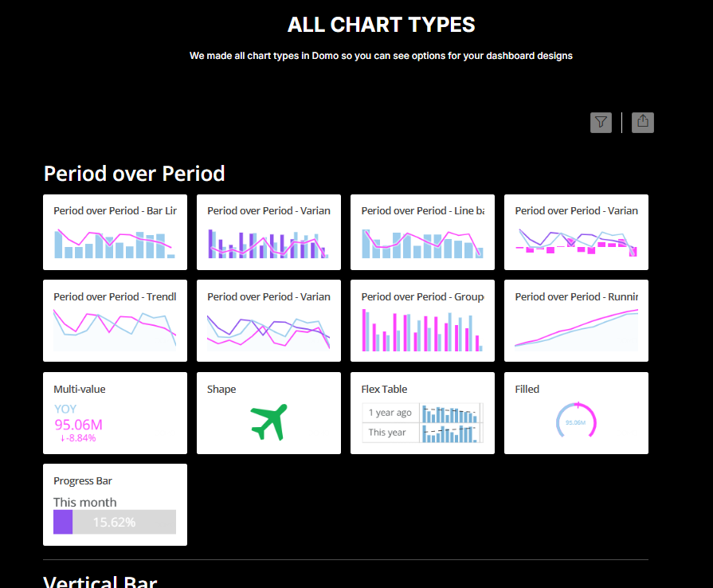
Task: Open the Period over Period Bar Line card
Action: (115, 233)
